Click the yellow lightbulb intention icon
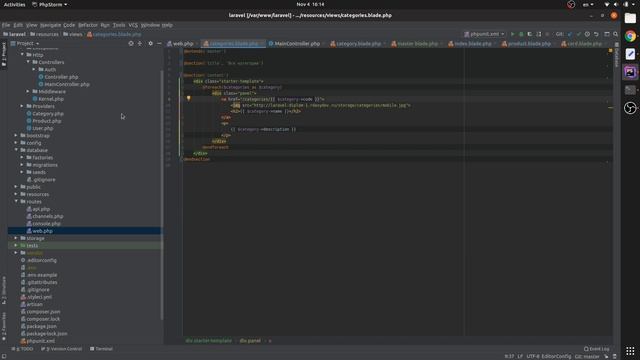 [189, 98]
